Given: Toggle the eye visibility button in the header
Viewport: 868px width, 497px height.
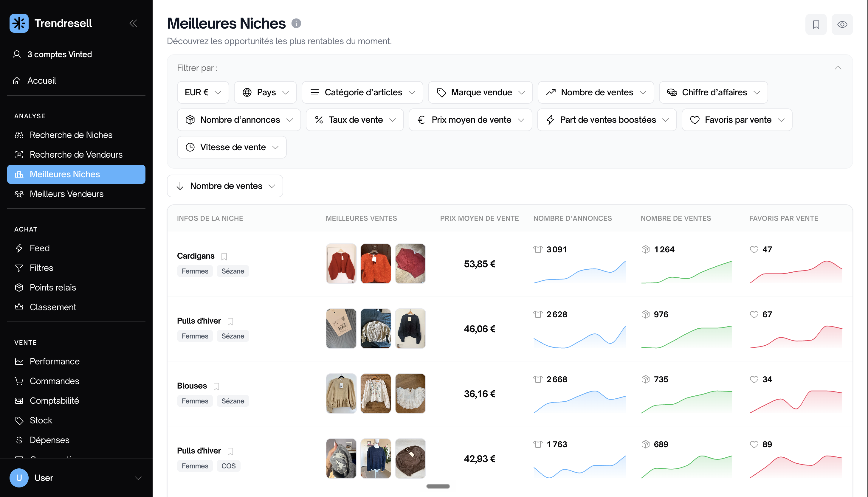Looking at the screenshot, I should tap(842, 24).
